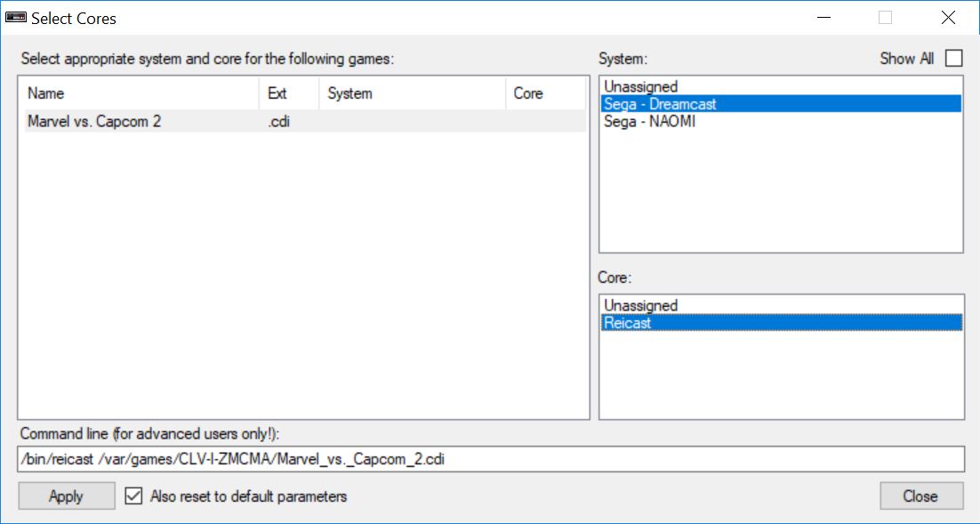980x524 pixels.
Task: Choose Sega - NAOMI system
Action: point(781,121)
